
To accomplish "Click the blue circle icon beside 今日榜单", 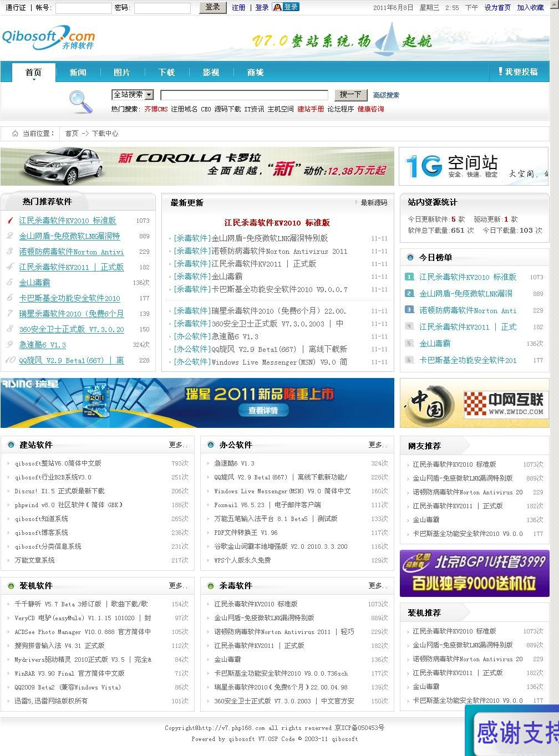I will 410,258.
